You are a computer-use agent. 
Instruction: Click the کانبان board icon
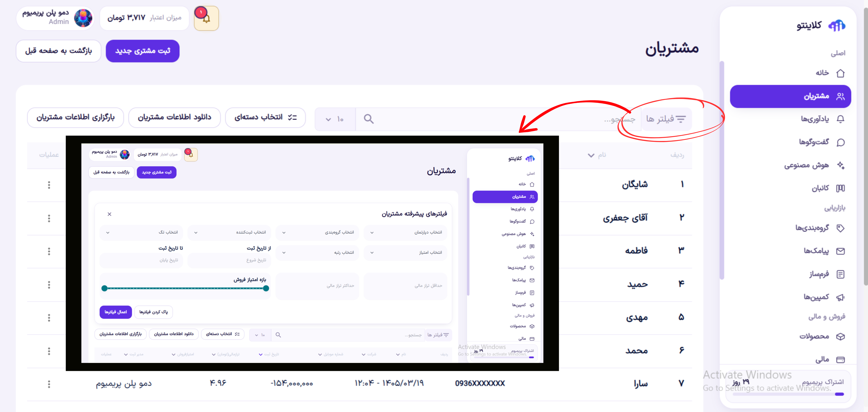tap(840, 188)
